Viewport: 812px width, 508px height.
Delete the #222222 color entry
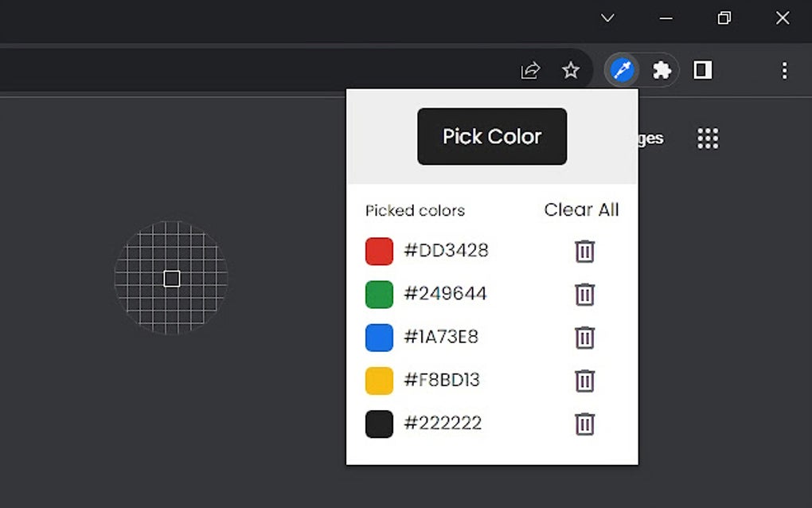coord(584,424)
